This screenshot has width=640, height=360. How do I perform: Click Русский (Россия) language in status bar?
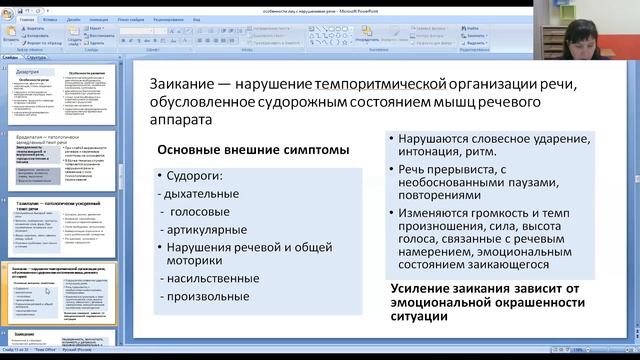77,350
